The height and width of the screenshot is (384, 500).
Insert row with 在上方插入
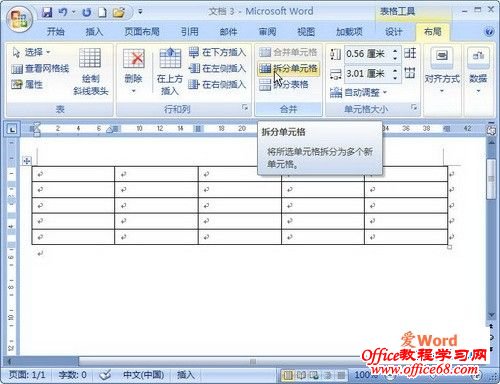(170, 72)
